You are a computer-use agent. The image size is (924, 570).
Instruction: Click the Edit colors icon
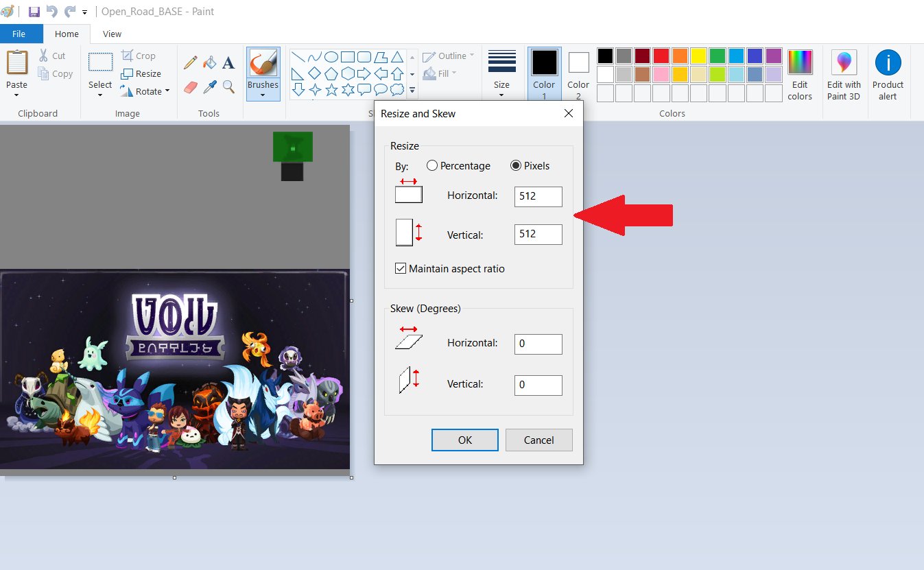coord(800,74)
